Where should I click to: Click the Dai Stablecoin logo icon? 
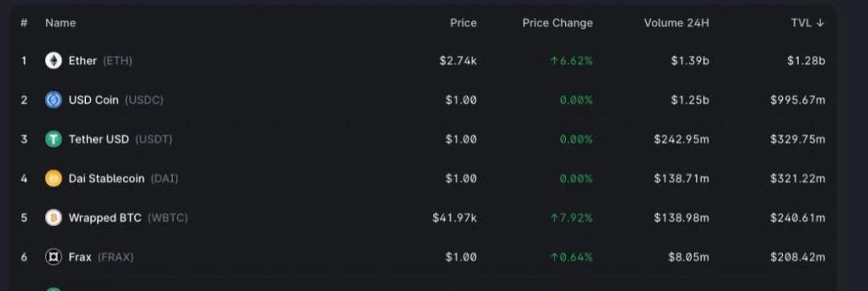pos(53,178)
